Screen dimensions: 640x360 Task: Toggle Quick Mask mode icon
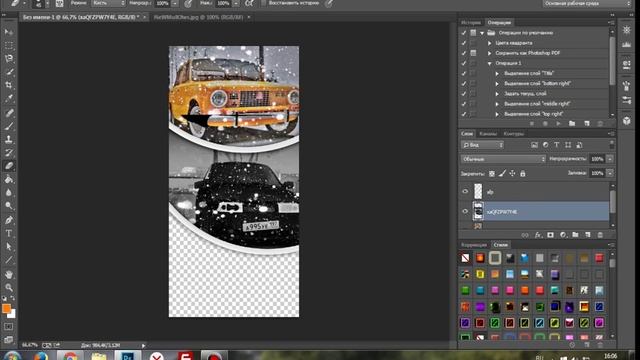coord(9,327)
